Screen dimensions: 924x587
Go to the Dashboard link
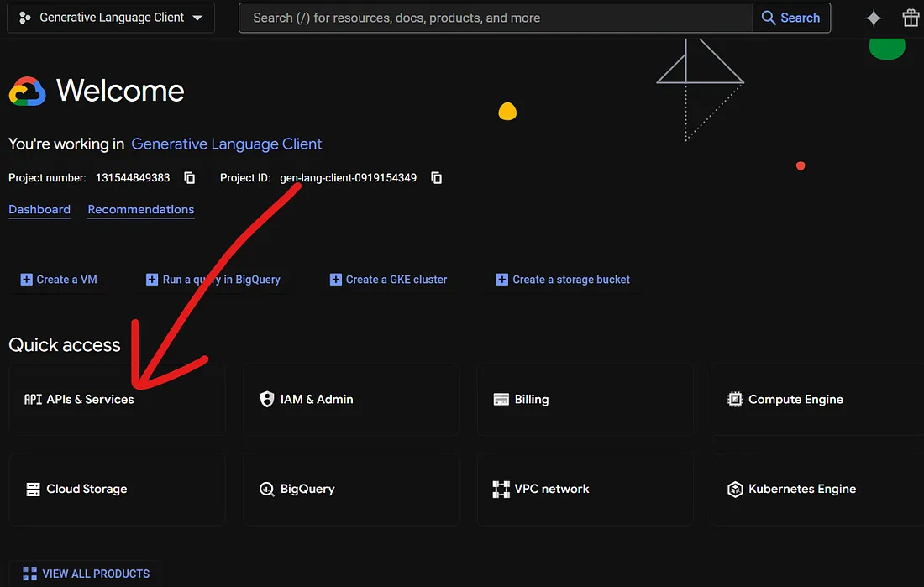[39, 209]
